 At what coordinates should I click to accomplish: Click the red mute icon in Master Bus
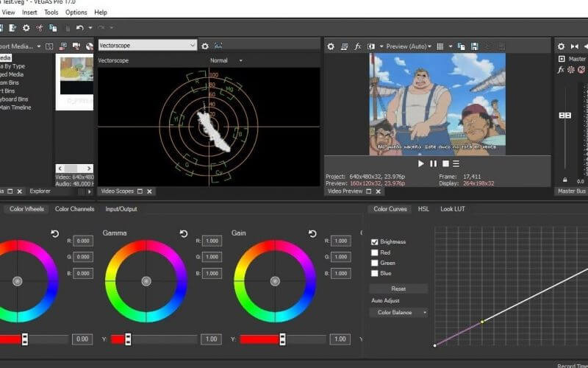(581, 70)
